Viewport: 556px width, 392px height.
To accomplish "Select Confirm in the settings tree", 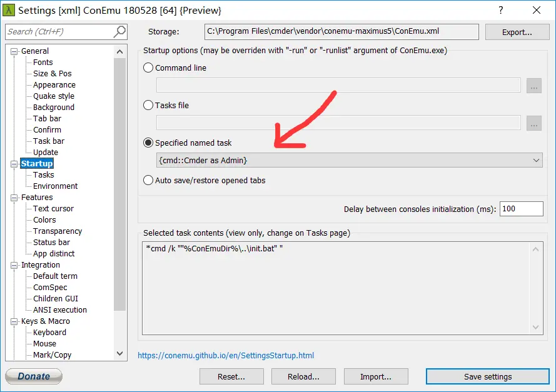I will 47,129.
